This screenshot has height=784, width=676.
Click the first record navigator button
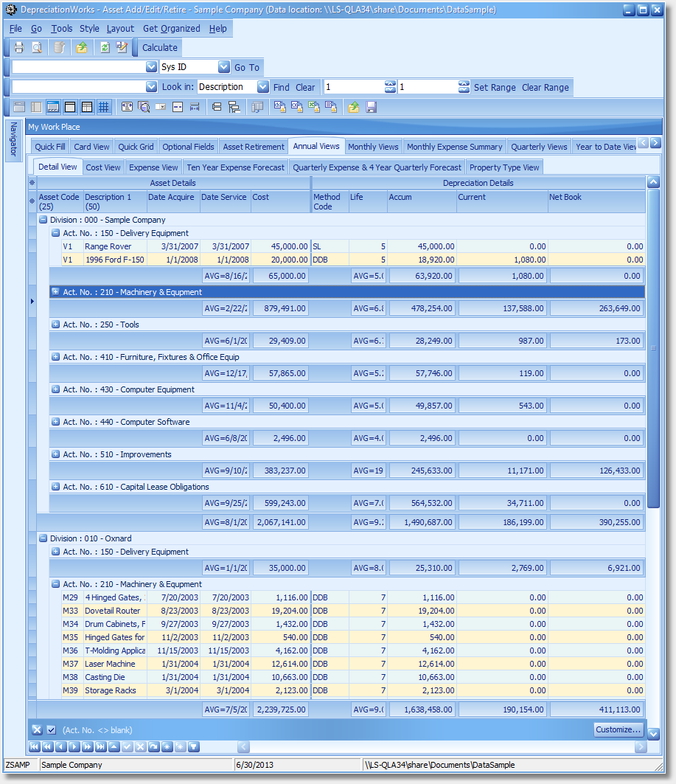tap(34, 747)
